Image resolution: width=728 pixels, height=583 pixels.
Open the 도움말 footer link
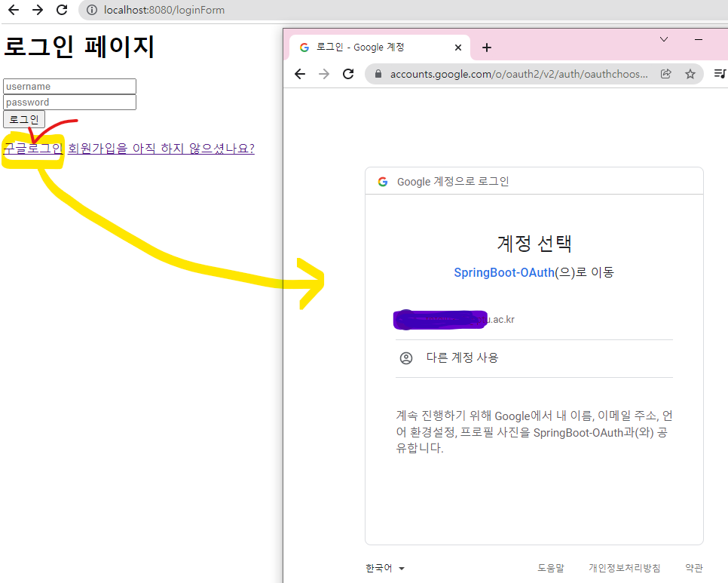click(551, 568)
